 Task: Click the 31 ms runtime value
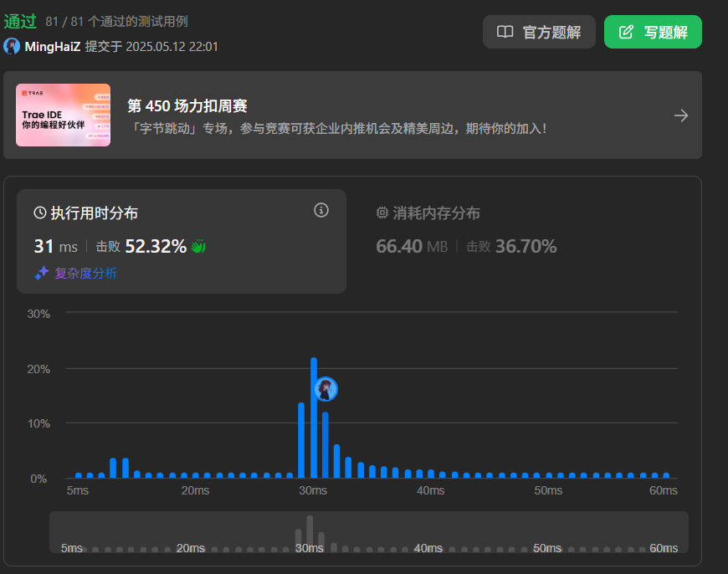click(56, 246)
